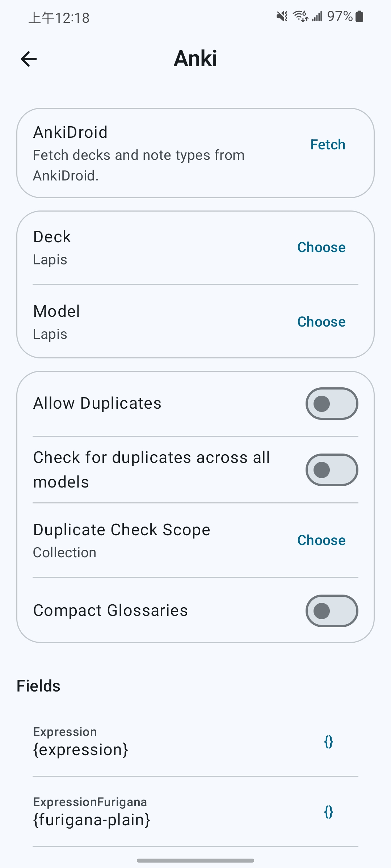Viewport: 391px width, 868px height.
Task: Open marker picker for ExpressionFurigana field
Action: 328,812
